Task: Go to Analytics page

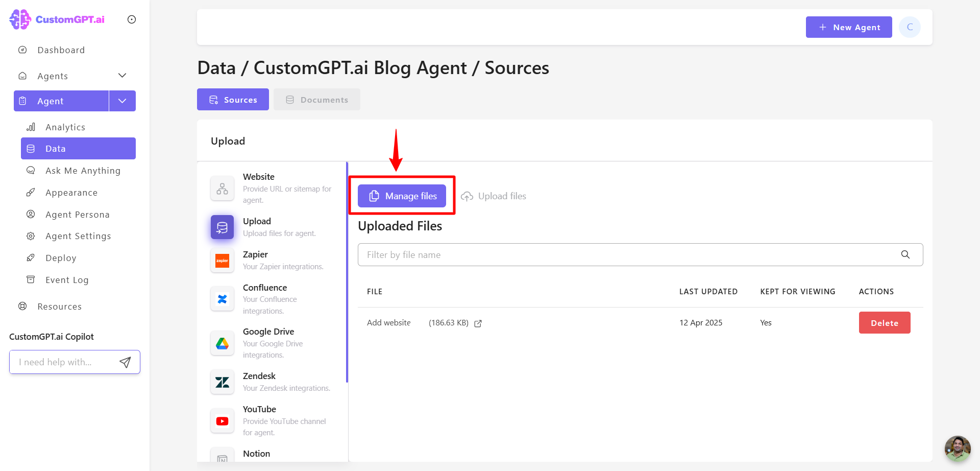Action: point(65,127)
